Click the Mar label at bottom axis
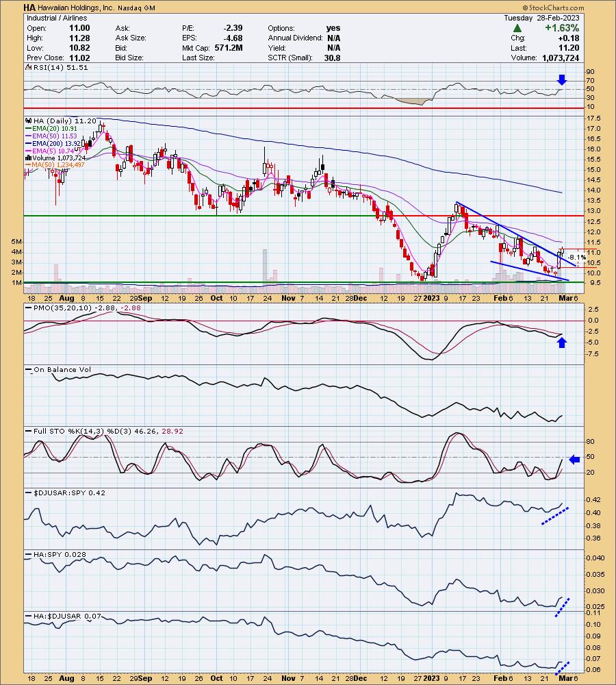The image size is (616, 685). tap(566, 678)
